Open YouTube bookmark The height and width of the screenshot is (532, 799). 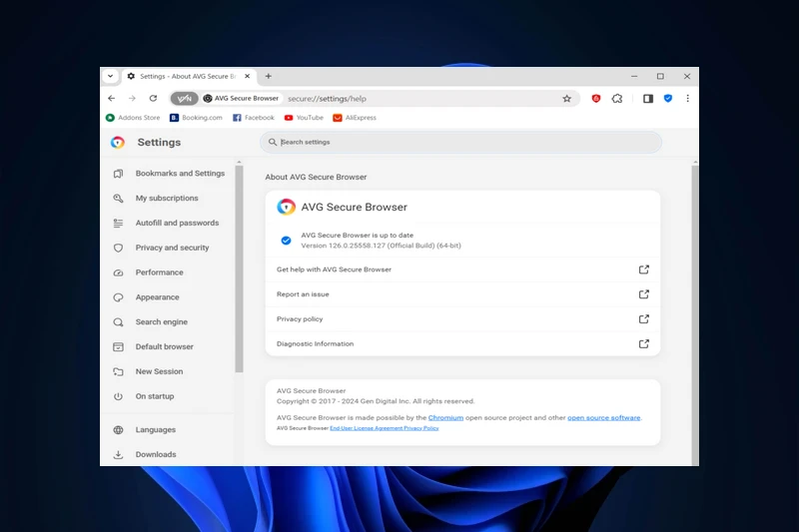[304, 118]
